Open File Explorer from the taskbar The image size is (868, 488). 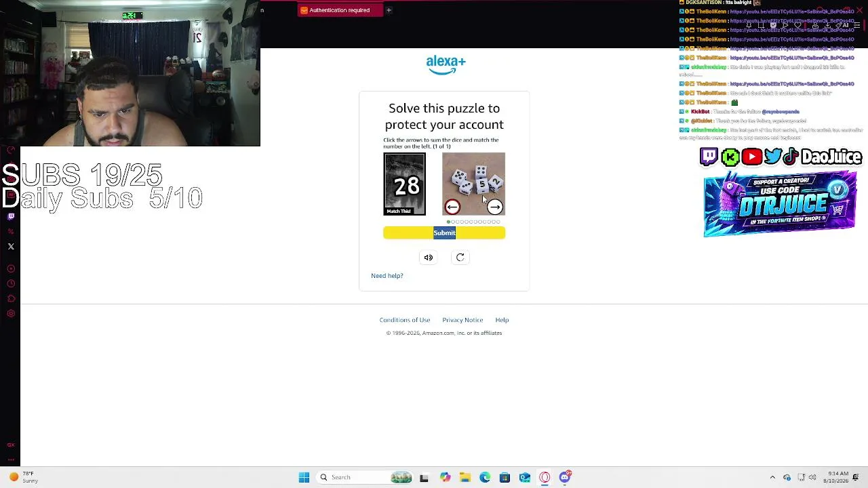(x=465, y=477)
